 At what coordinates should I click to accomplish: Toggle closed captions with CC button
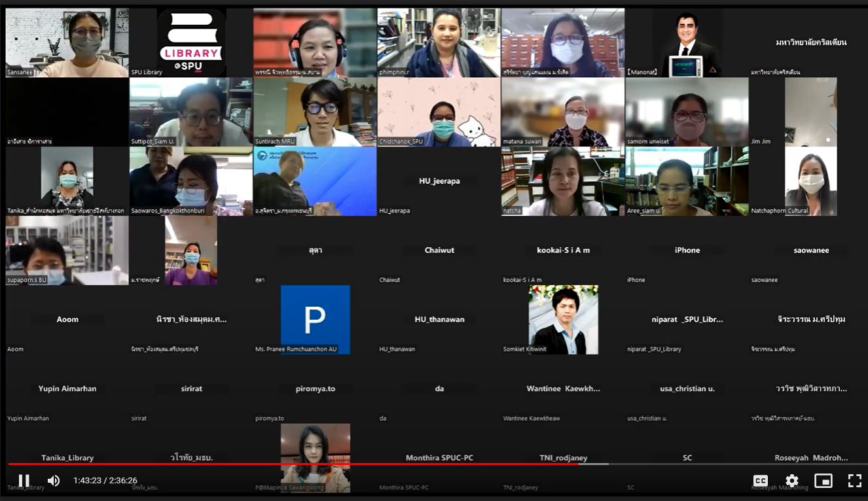(760, 481)
